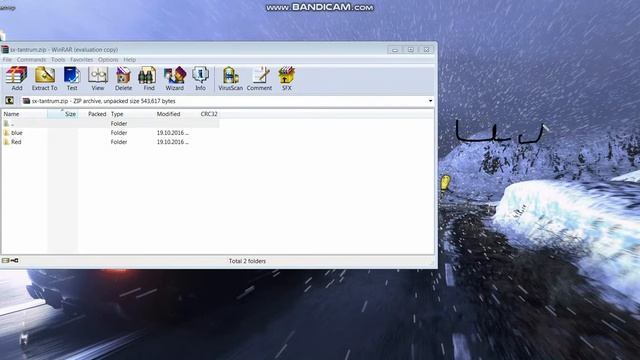Launch the Wizard icon
The height and width of the screenshot is (360, 640).
pos(175,78)
